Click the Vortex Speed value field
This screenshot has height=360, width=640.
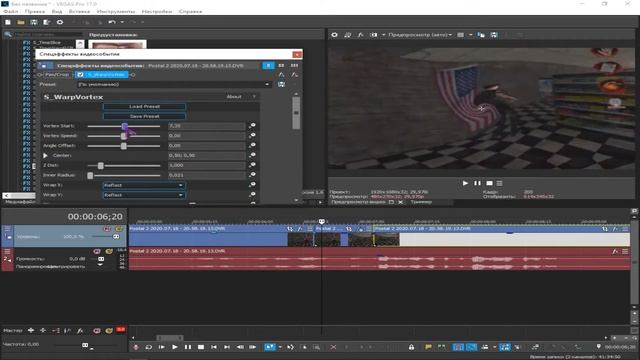coord(207,136)
